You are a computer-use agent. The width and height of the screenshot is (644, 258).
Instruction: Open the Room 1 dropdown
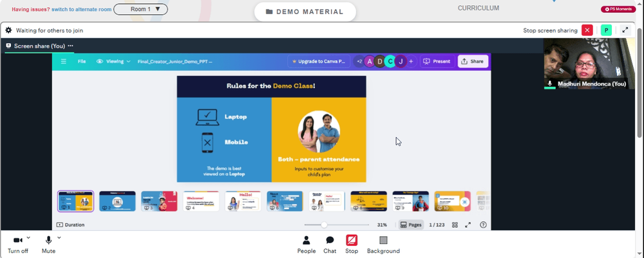point(140,9)
